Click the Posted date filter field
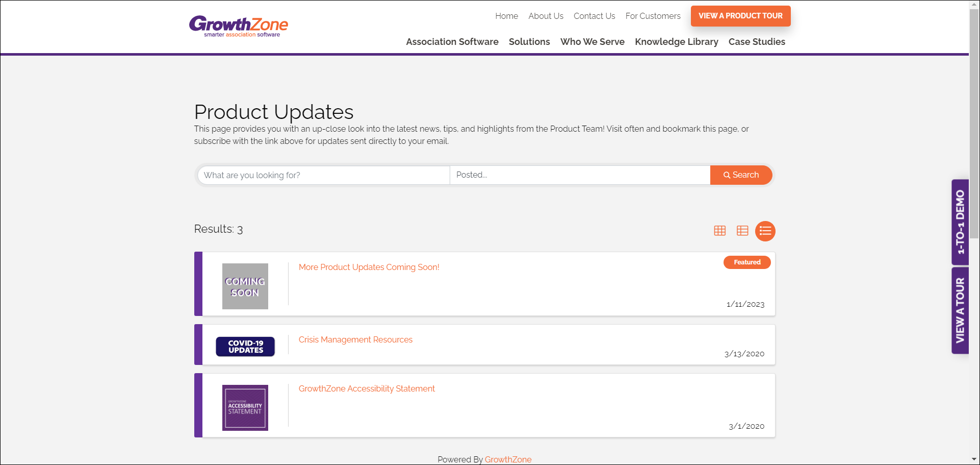The height and width of the screenshot is (465, 980). (x=579, y=175)
